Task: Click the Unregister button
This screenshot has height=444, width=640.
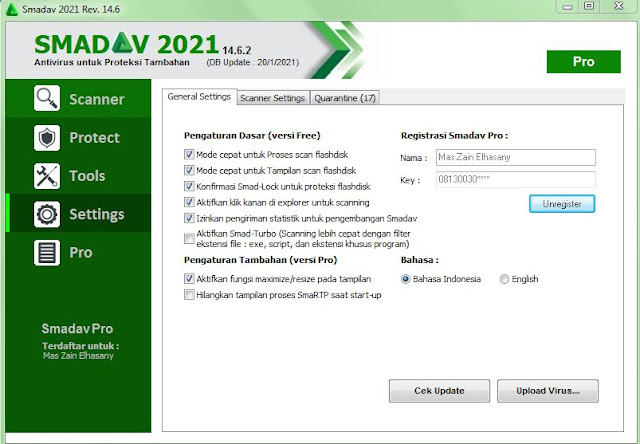Action: click(562, 204)
